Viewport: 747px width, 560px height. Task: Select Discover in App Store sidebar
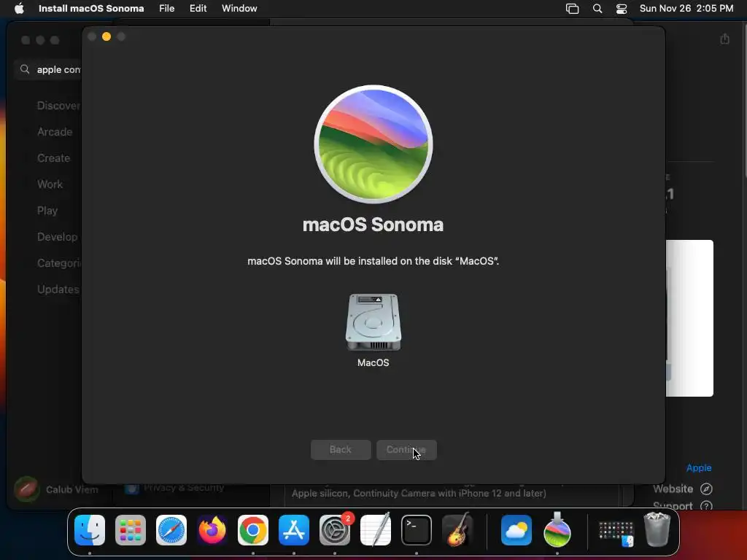pos(58,106)
